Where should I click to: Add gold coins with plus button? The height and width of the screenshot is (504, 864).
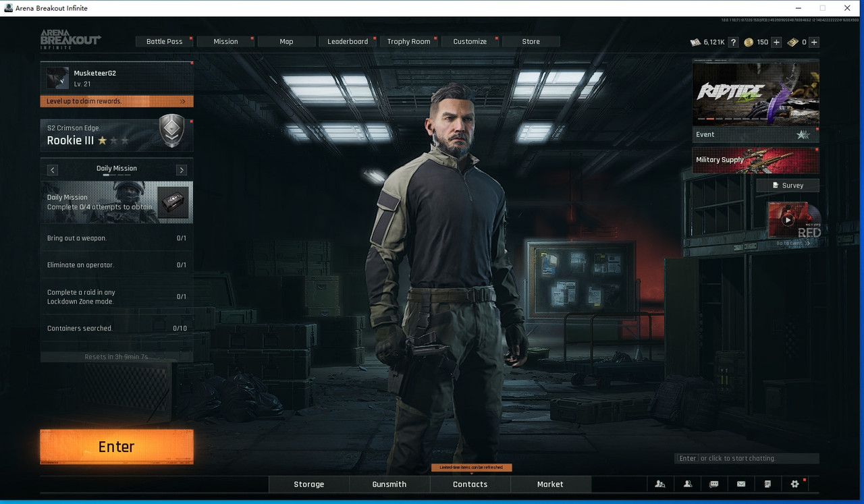pyautogui.click(x=776, y=42)
